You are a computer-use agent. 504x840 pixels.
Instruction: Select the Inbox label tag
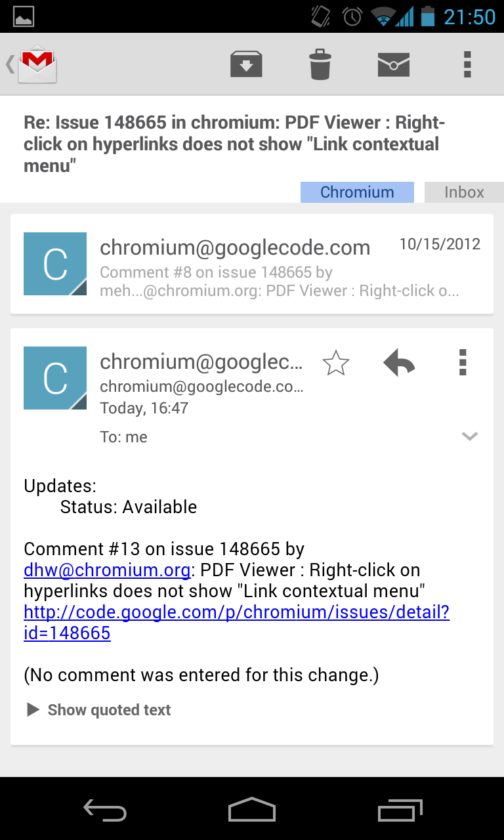click(x=464, y=192)
